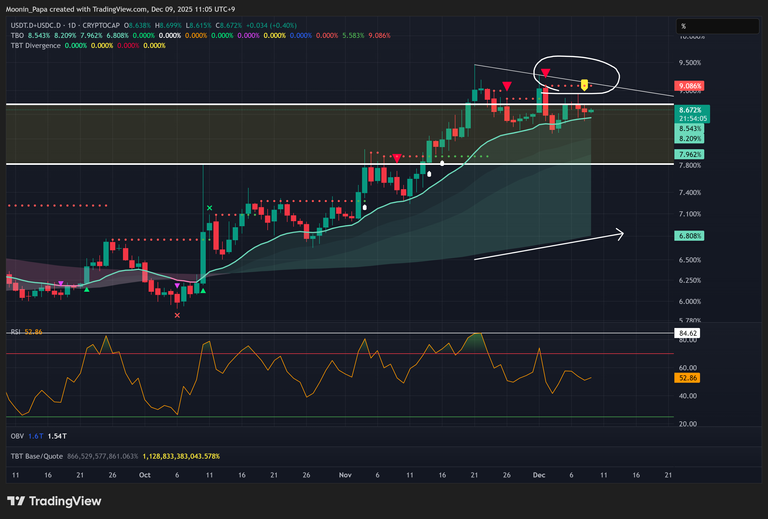This screenshot has width=768, height=519.
Task: Click the red X marker below the October low
Action: click(x=178, y=315)
